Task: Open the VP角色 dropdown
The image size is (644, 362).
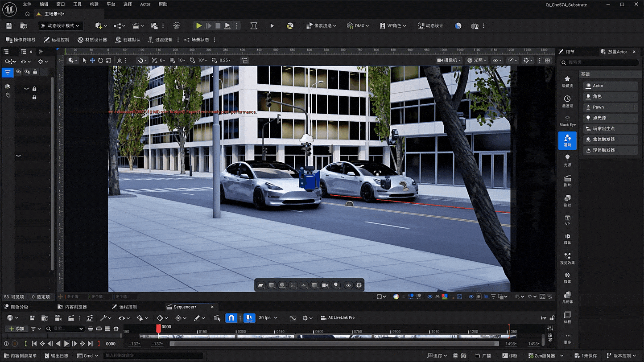Action: tap(393, 26)
